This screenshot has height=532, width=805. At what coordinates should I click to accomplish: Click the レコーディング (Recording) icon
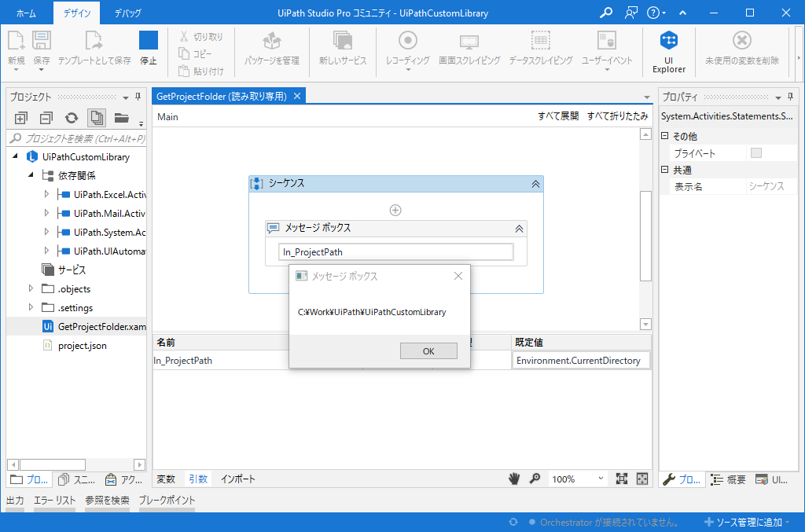tap(408, 40)
